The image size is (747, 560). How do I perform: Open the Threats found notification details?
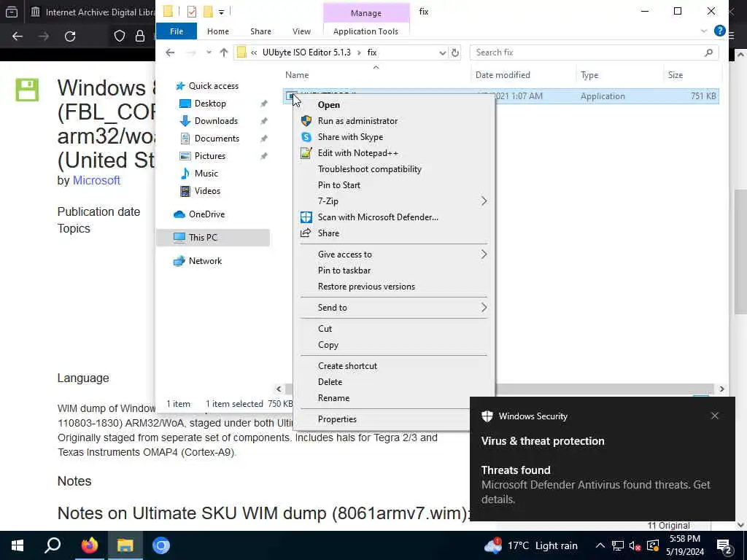coord(602,485)
